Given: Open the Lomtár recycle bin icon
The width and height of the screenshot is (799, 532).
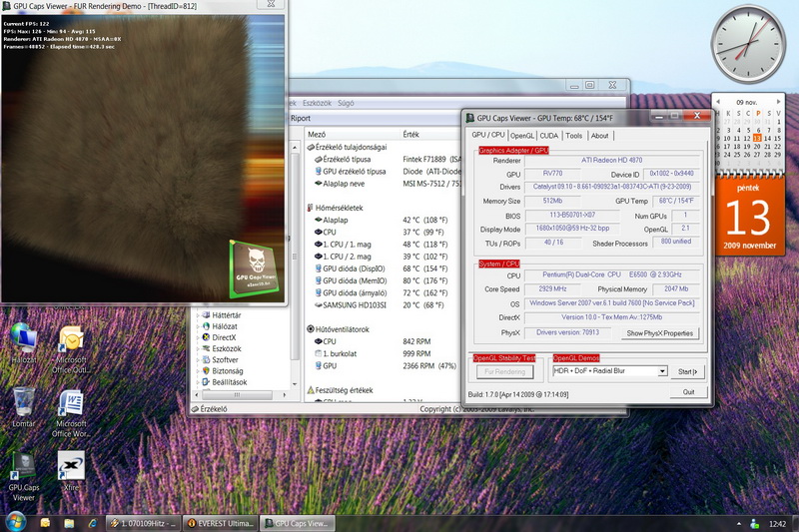Looking at the screenshot, I should tap(23, 407).
